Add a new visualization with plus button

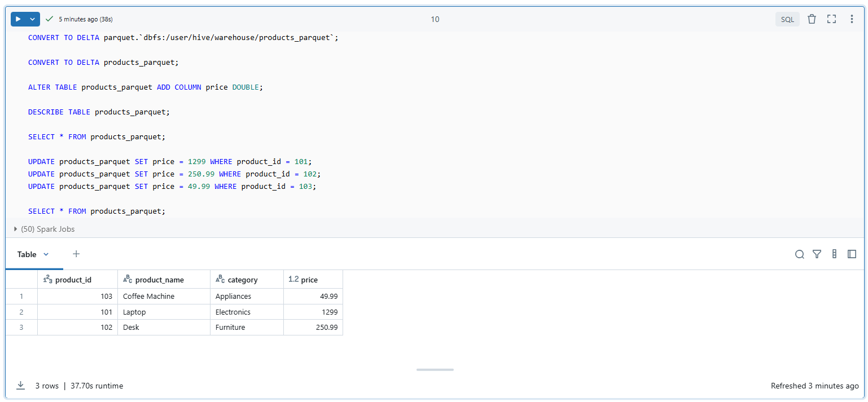pos(76,254)
